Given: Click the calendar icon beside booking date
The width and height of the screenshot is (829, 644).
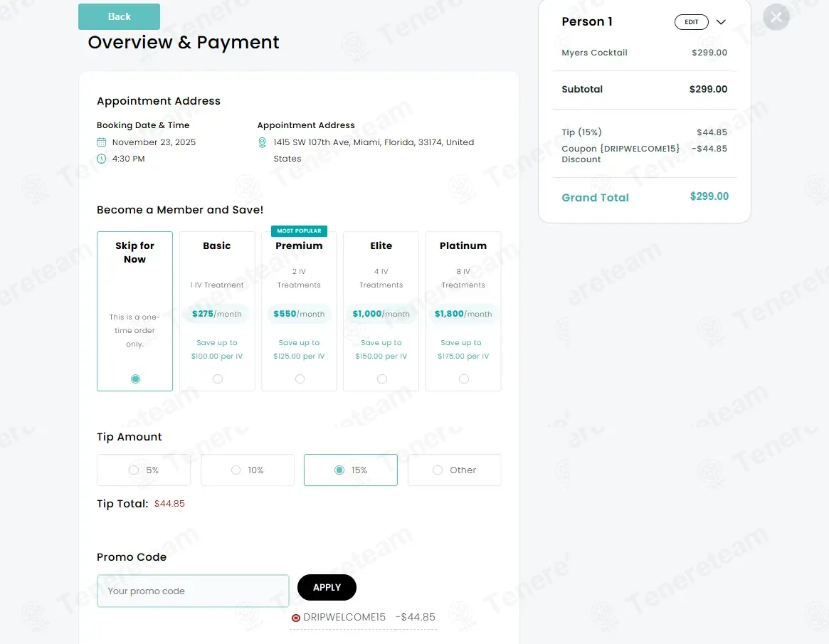Looking at the screenshot, I should tap(102, 142).
